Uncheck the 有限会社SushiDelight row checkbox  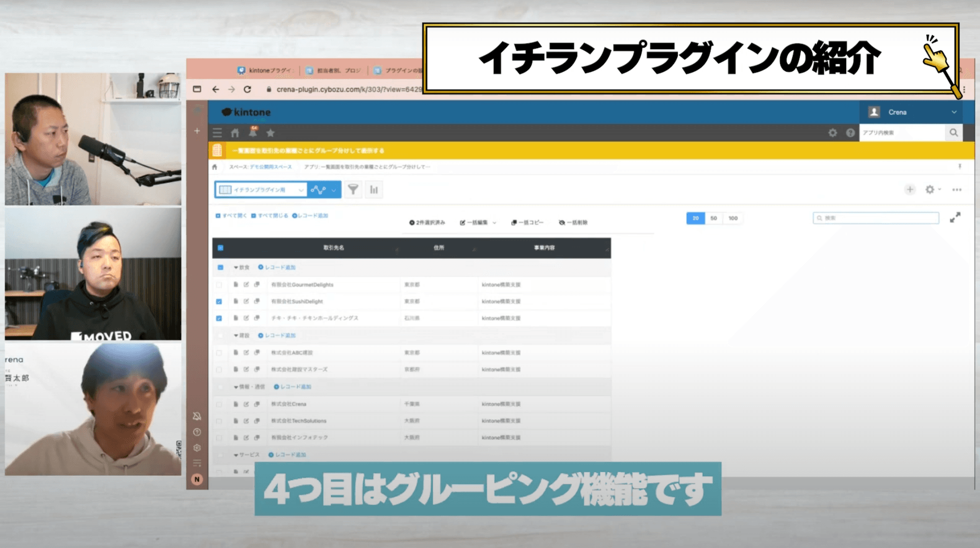(219, 301)
